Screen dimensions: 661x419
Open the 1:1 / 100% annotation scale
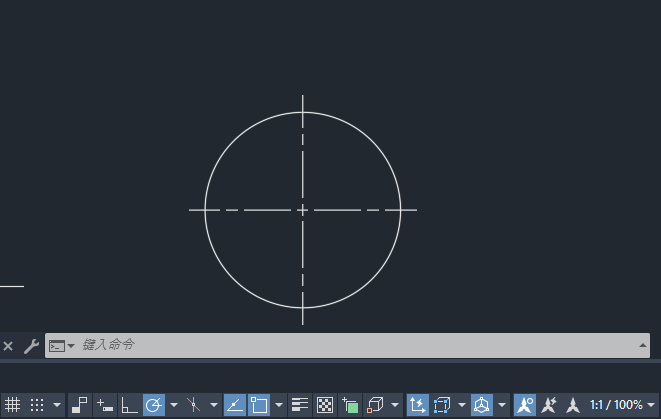click(x=616, y=405)
